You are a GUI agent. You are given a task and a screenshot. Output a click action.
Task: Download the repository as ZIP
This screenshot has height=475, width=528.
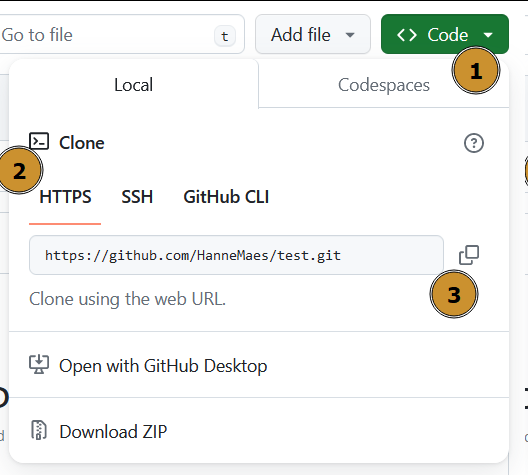click(x=259, y=431)
